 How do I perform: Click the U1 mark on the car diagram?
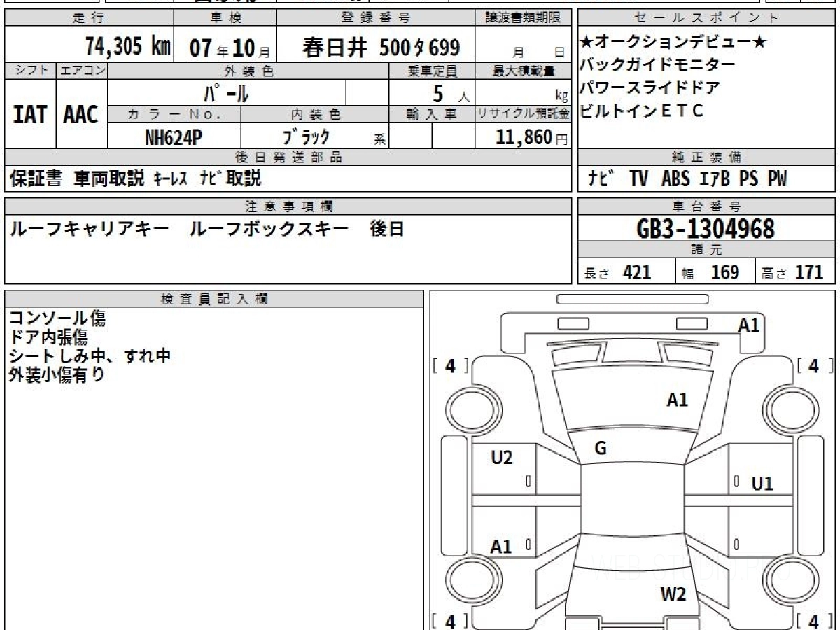click(x=762, y=483)
